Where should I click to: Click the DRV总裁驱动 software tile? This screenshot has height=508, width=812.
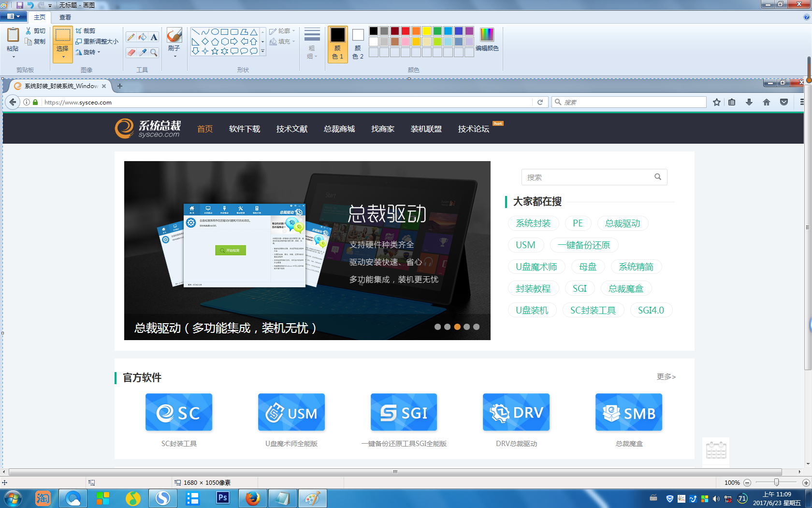[x=516, y=412]
